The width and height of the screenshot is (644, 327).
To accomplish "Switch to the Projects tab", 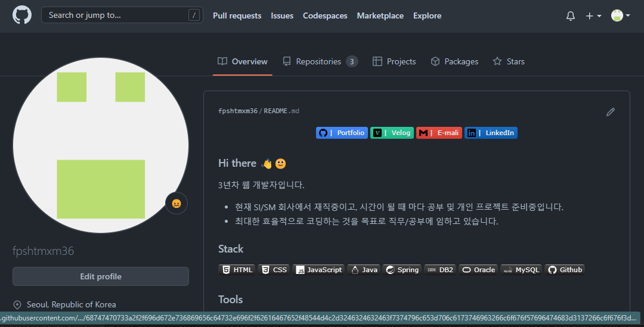I will pos(394,61).
